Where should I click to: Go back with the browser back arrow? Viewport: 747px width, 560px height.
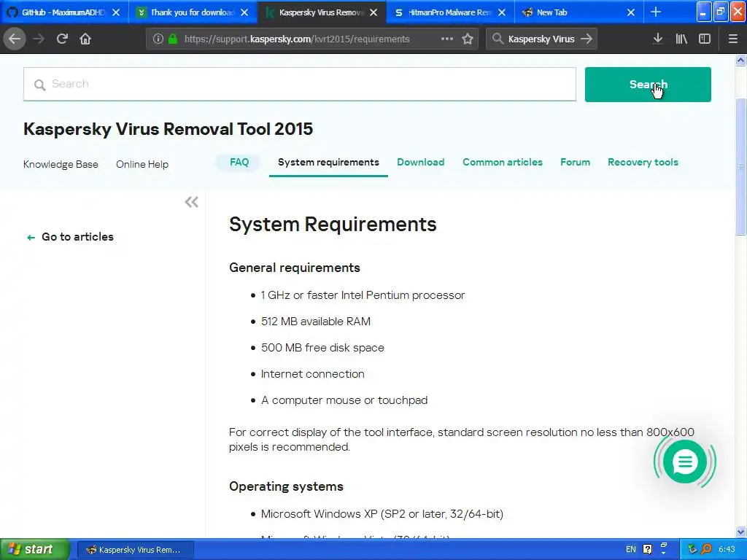[x=15, y=39]
